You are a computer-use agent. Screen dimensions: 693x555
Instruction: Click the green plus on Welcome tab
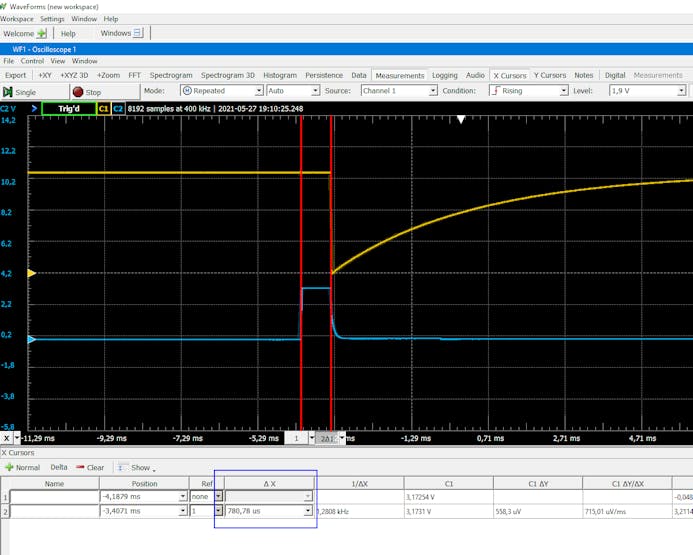(x=42, y=33)
